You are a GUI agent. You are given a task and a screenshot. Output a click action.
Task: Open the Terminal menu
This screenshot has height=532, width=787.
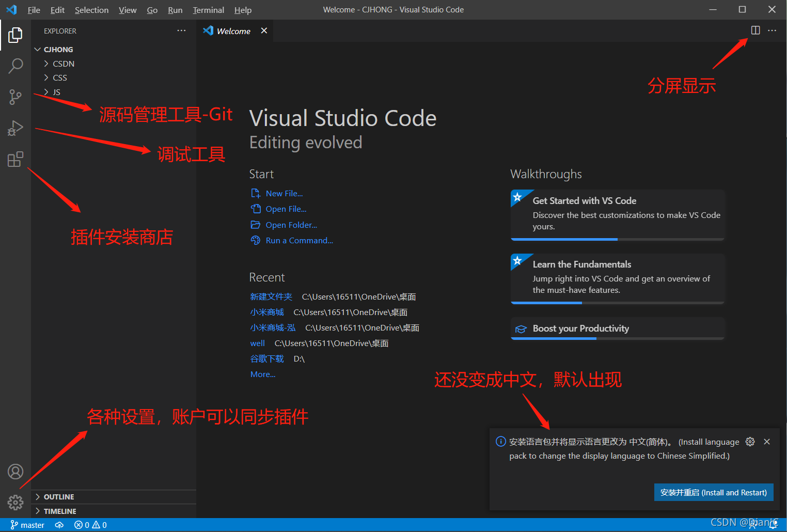[208, 10]
